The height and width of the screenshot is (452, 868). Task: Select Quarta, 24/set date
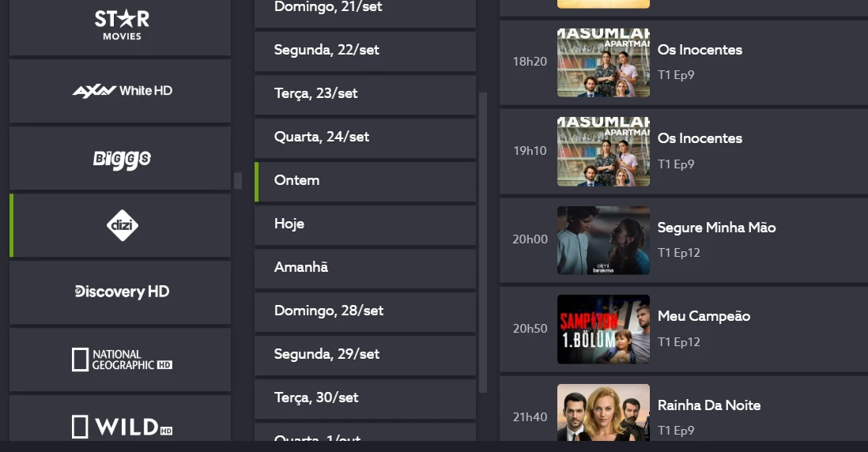(x=364, y=137)
